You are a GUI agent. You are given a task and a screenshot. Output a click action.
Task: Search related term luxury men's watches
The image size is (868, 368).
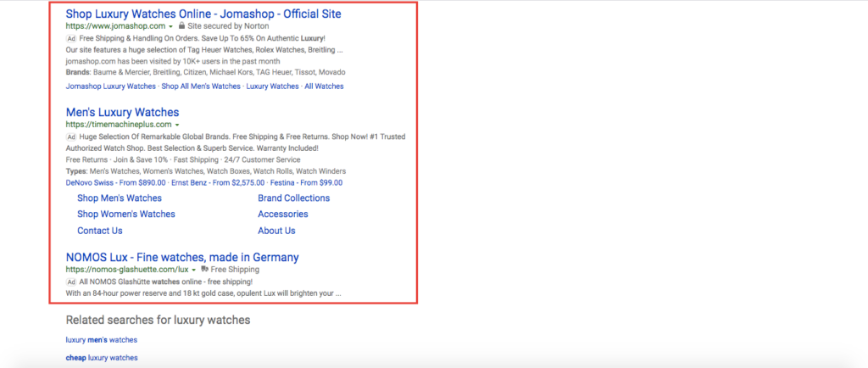tap(102, 340)
